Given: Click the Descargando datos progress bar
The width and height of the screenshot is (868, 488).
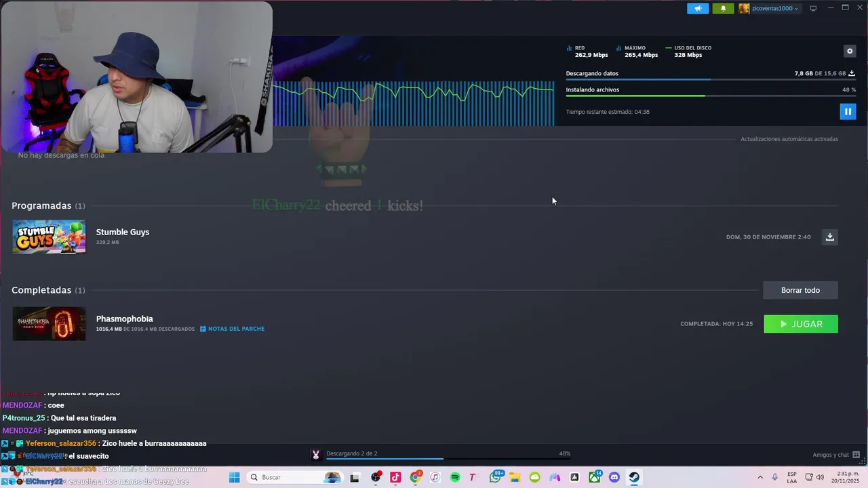Looking at the screenshot, I should click(711, 80).
